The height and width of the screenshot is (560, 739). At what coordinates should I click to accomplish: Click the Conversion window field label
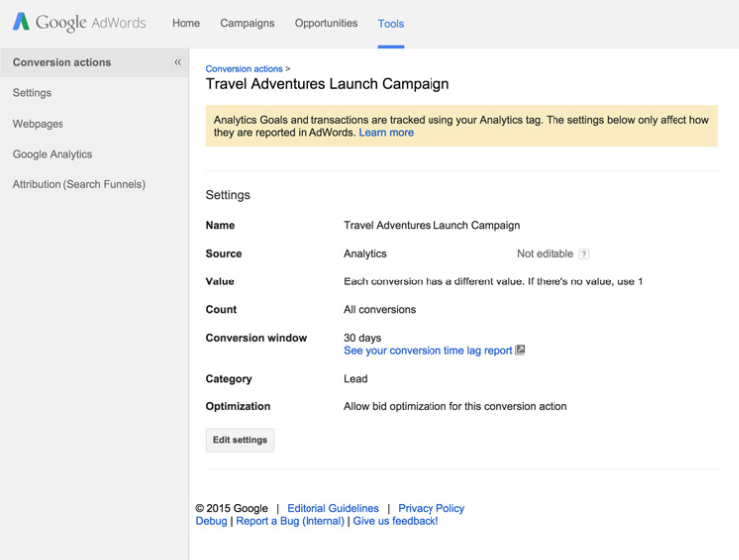point(256,338)
